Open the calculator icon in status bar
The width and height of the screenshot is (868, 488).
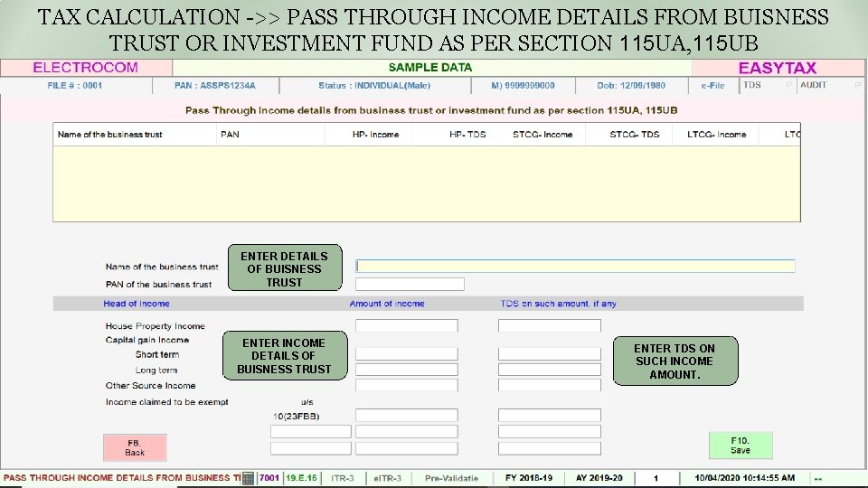248,478
